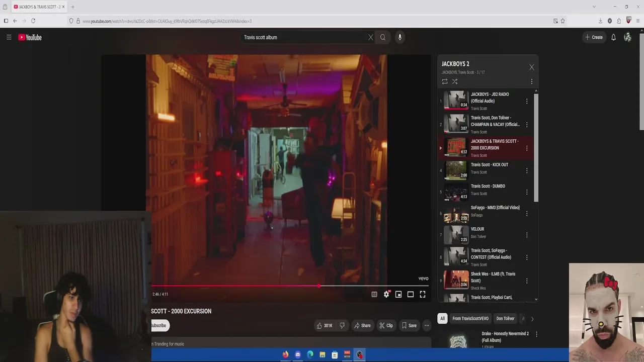
Task: Click in the 'Travis scott album' search field
Action: point(304,37)
